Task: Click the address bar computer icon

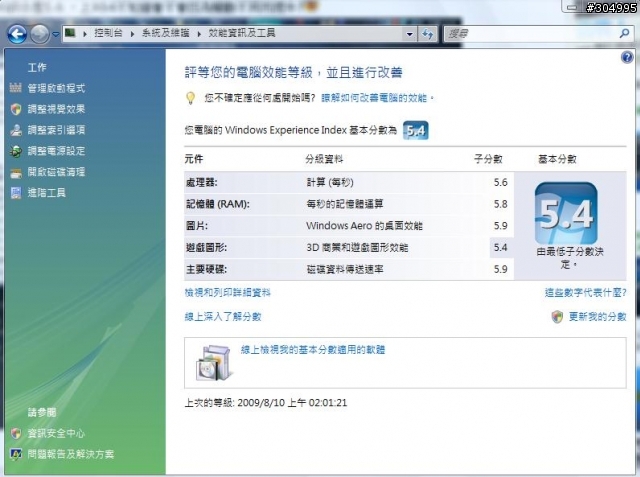Action: tap(70, 33)
